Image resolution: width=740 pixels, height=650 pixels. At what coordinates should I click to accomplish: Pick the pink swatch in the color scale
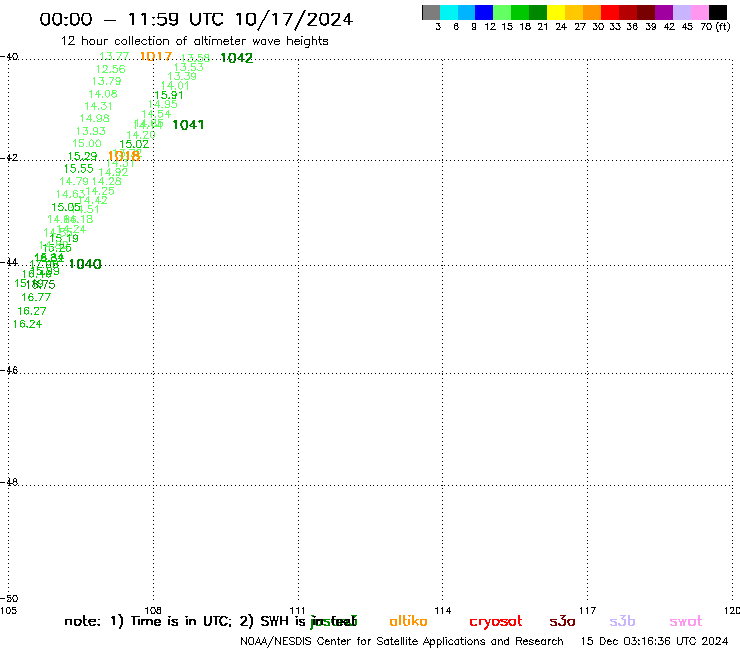click(x=700, y=12)
